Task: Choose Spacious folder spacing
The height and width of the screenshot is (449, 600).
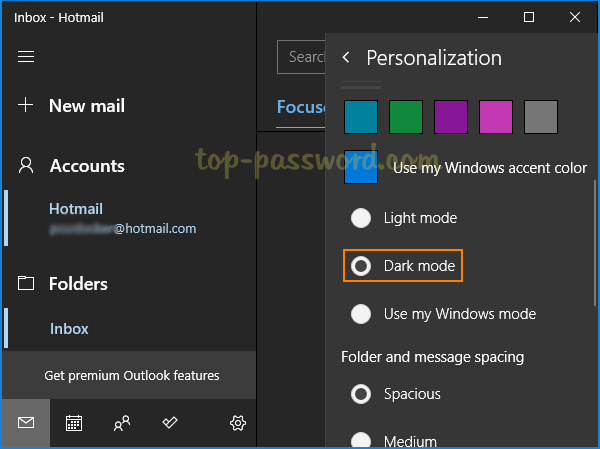Action: [x=361, y=394]
